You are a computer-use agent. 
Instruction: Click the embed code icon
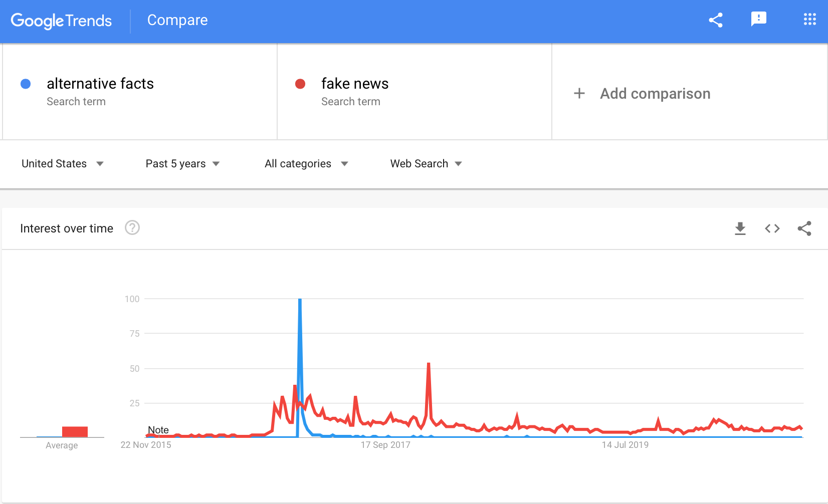click(x=772, y=228)
